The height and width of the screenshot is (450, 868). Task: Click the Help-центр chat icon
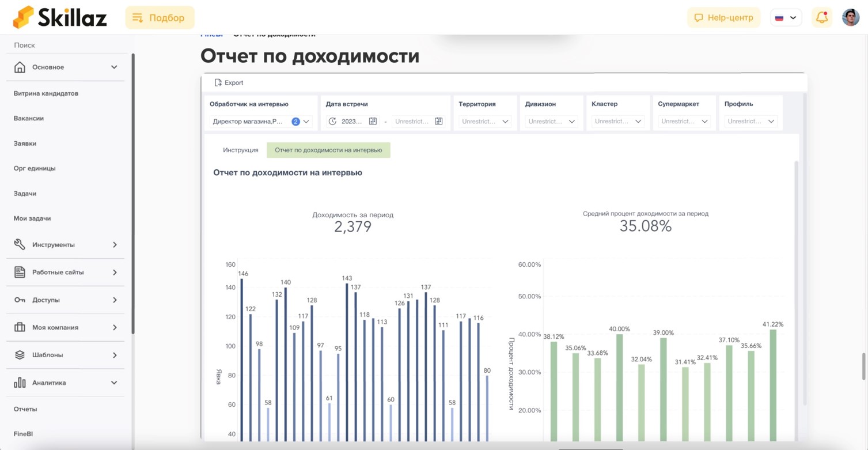pos(699,17)
